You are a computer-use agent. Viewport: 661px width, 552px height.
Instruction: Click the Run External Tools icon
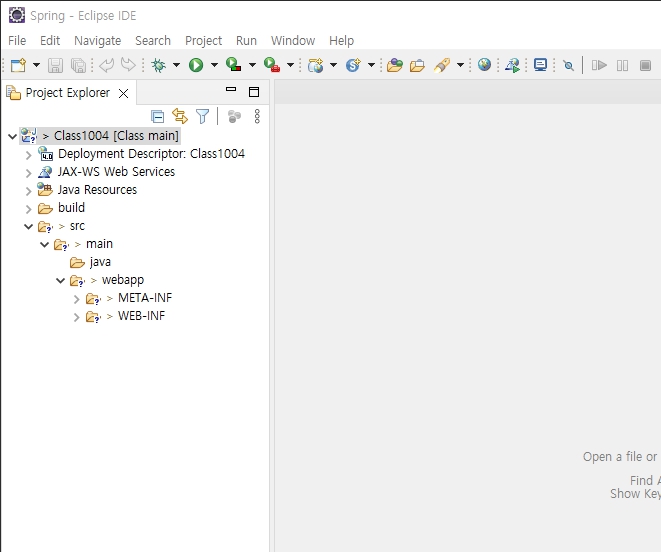tap(272, 65)
